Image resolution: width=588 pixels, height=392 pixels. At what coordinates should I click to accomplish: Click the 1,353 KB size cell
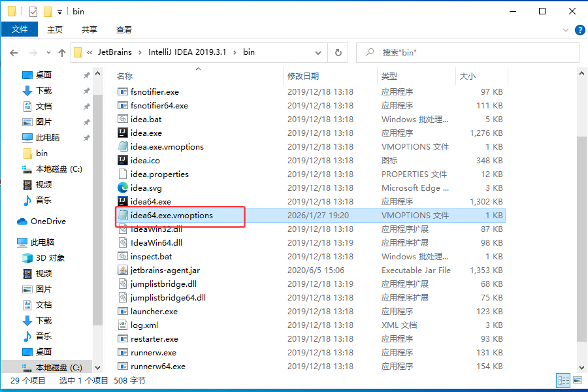(486, 270)
